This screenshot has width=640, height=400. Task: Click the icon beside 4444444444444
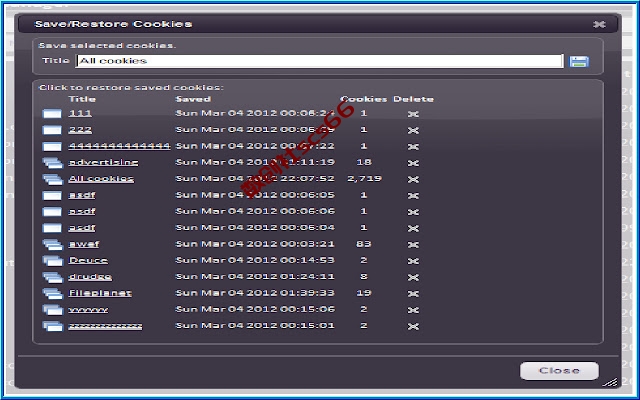52,147
